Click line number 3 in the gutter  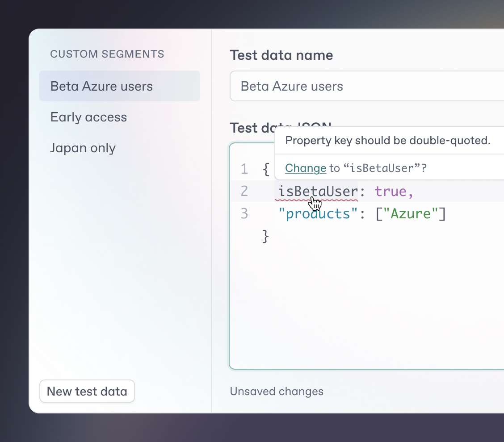pyautogui.click(x=244, y=214)
